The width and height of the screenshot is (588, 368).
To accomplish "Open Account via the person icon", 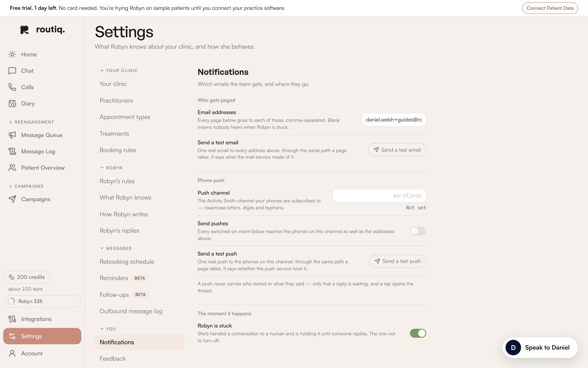I will coord(12,353).
